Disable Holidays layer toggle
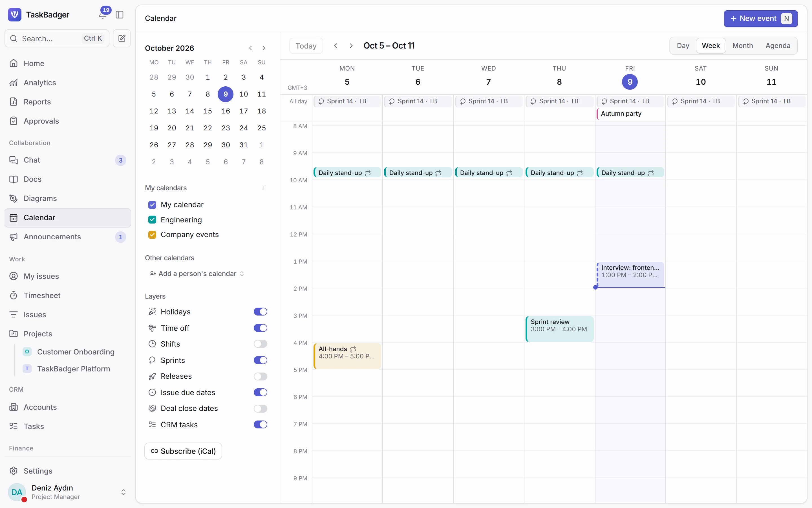This screenshot has width=812, height=508. click(x=261, y=312)
